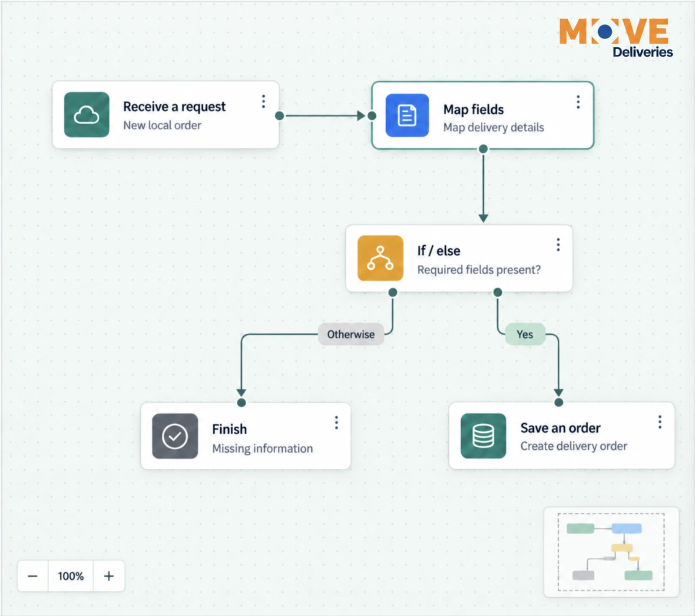
Task: Select the 'Receive a request' title text
Action: tap(174, 107)
